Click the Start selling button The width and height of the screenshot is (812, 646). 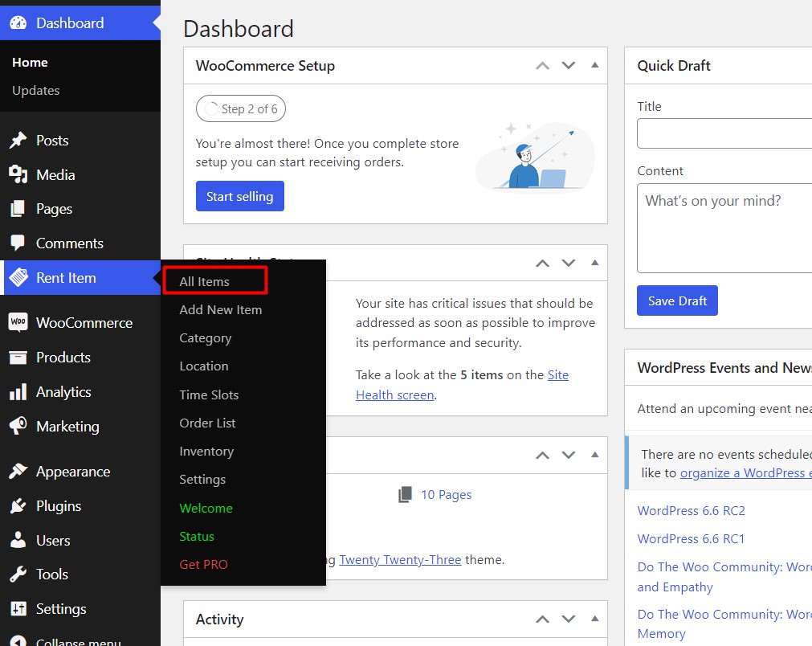pyautogui.click(x=239, y=196)
